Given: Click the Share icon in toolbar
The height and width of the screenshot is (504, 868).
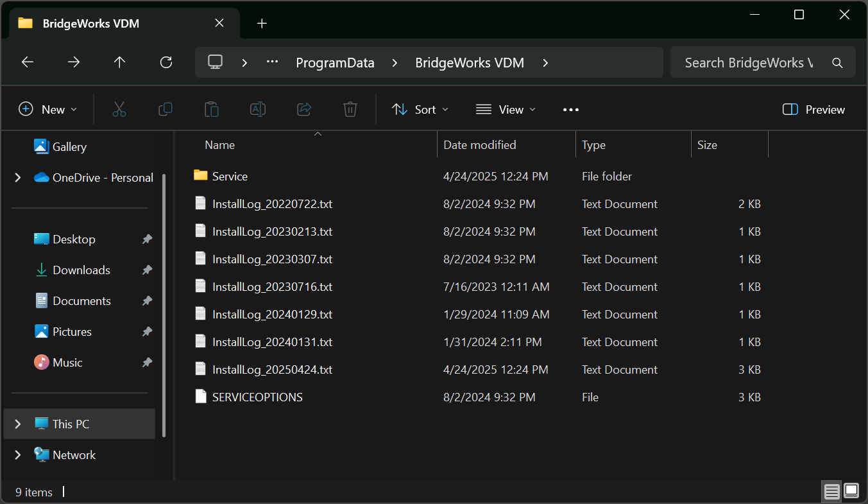Looking at the screenshot, I should (304, 109).
